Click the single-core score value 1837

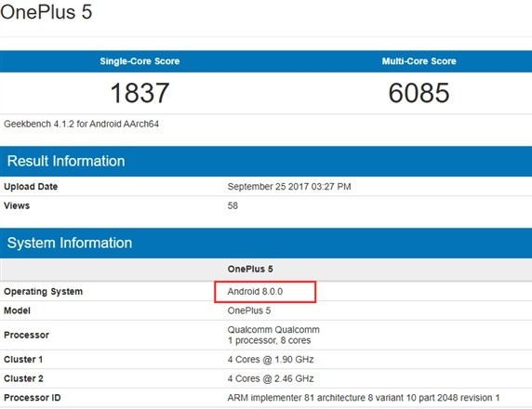140,93
